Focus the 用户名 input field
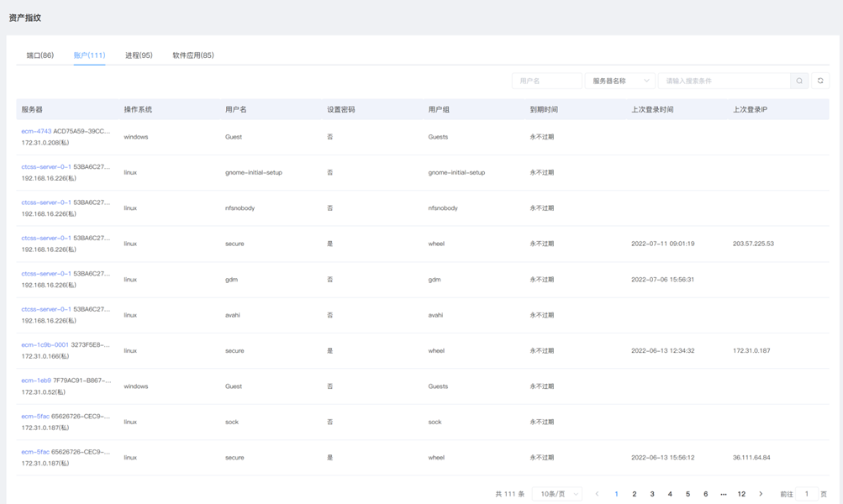The height and width of the screenshot is (504, 843). [x=547, y=81]
